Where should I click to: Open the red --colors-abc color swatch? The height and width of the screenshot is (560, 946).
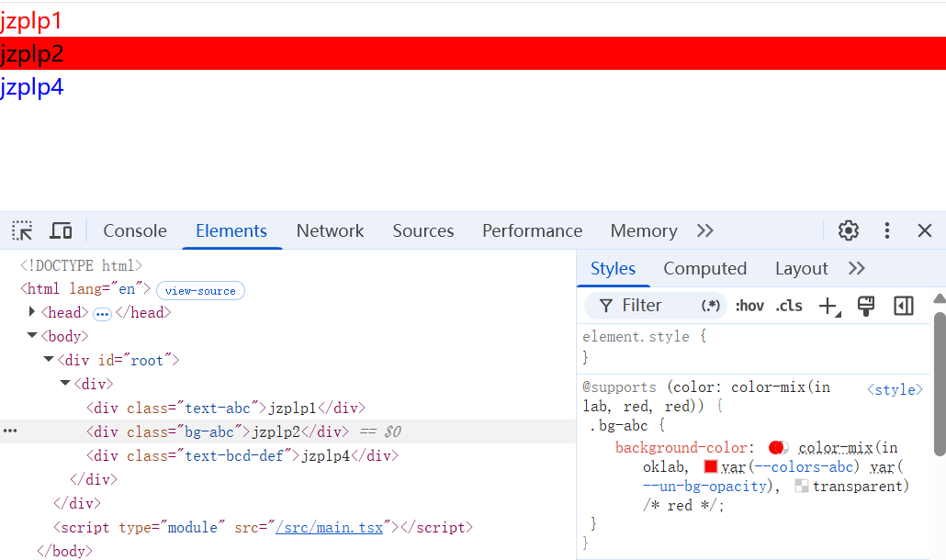710,466
